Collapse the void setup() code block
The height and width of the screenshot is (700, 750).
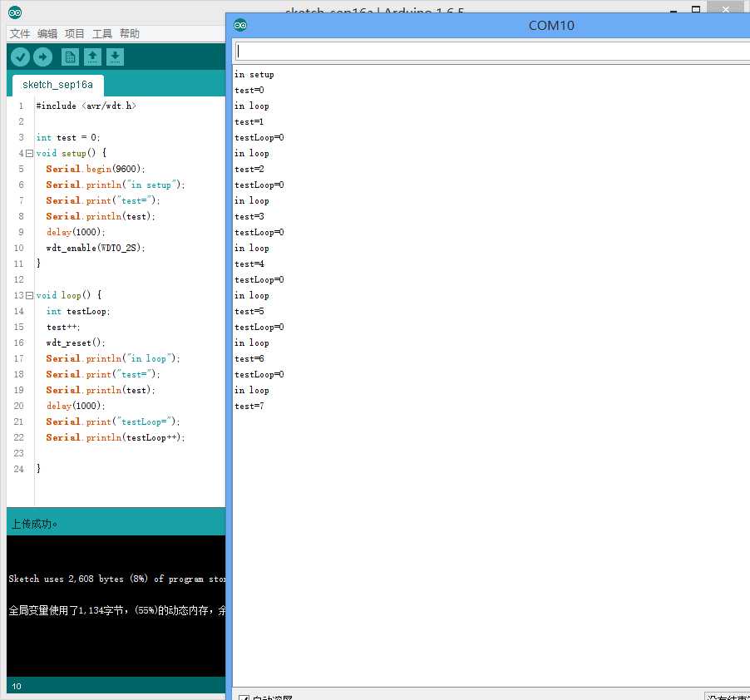coord(30,154)
